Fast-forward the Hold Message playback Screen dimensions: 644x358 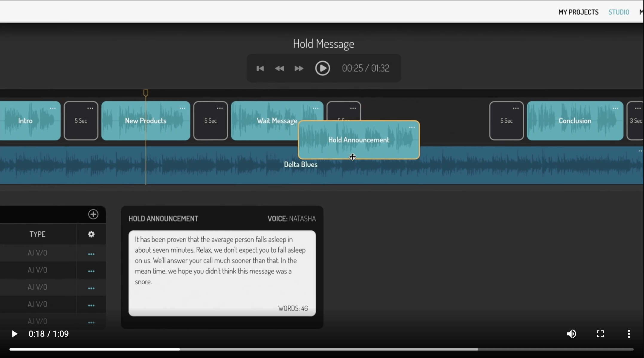point(299,69)
